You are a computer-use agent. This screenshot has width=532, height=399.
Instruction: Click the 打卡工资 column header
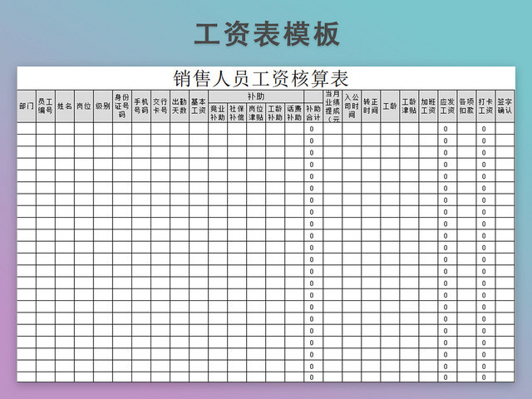pyautogui.click(x=485, y=106)
